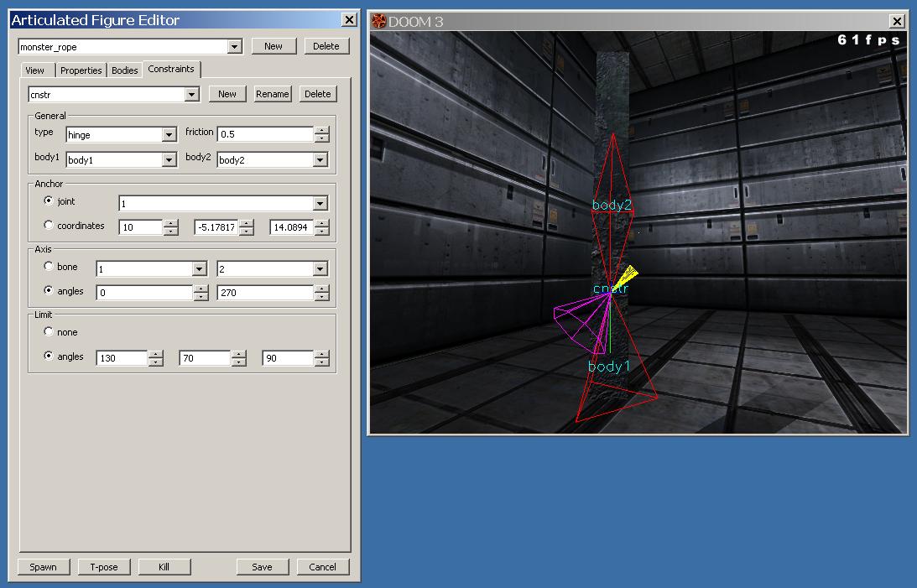Select the Anchor joint radio button
The height and width of the screenshot is (588, 917).
49,200
